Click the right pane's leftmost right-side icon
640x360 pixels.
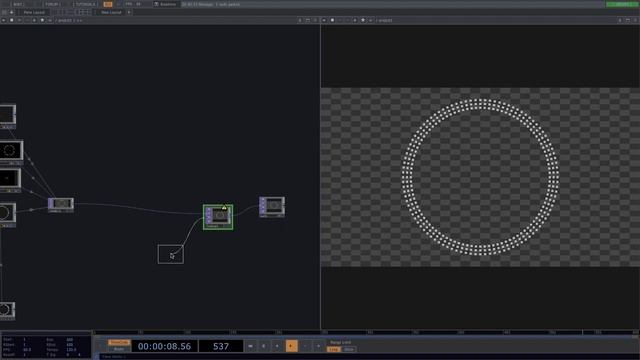(620, 20)
